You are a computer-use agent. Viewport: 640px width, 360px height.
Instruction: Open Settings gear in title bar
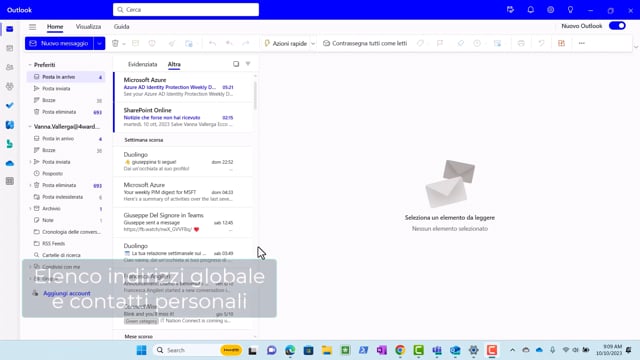click(x=551, y=10)
